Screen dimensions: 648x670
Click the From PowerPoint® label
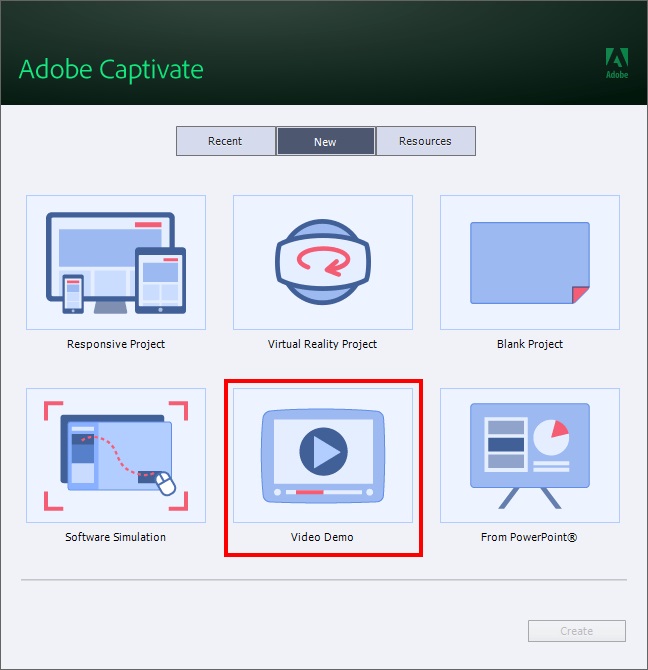click(x=529, y=537)
